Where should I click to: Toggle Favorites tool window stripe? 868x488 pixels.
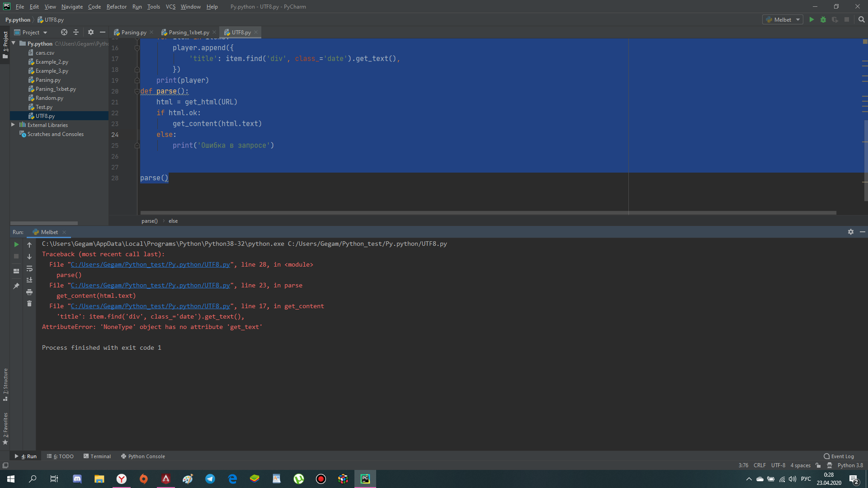point(5,428)
